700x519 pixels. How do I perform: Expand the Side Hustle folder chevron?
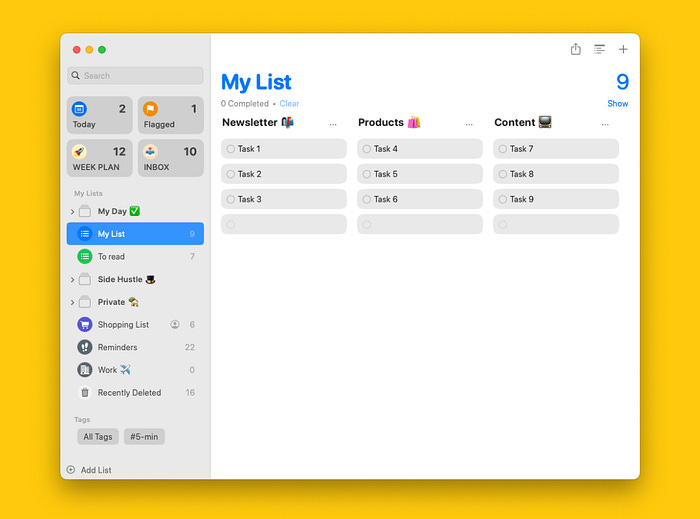[72, 280]
